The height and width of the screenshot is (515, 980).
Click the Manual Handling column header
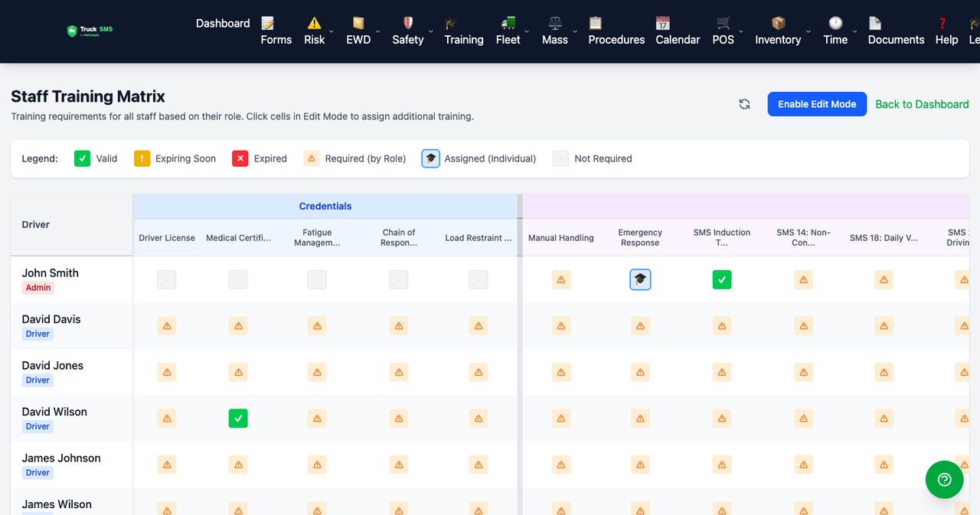tap(561, 238)
